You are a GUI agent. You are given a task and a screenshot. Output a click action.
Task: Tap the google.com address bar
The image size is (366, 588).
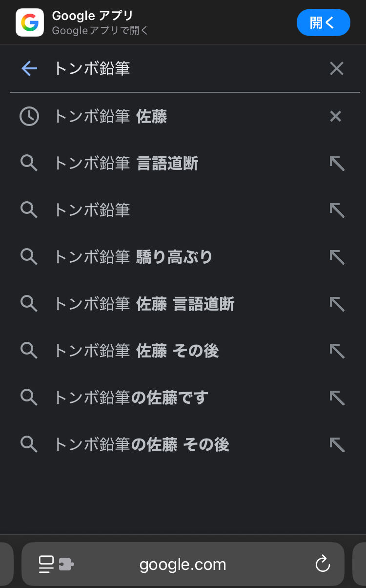click(183, 565)
